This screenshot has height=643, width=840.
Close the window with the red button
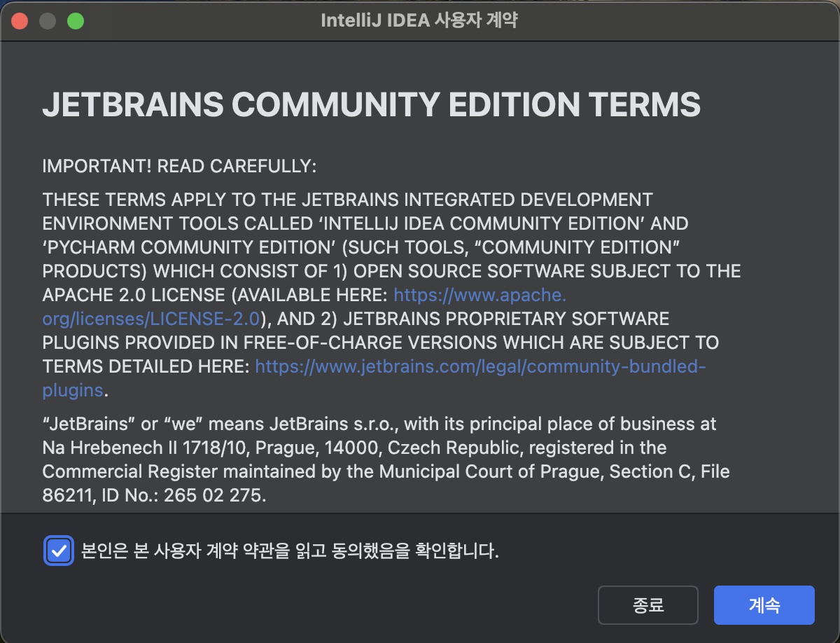[x=20, y=21]
